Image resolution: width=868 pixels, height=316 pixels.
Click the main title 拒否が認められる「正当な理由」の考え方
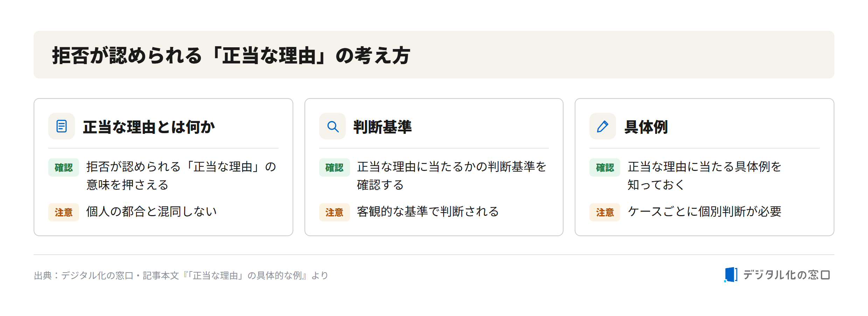tap(231, 55)
